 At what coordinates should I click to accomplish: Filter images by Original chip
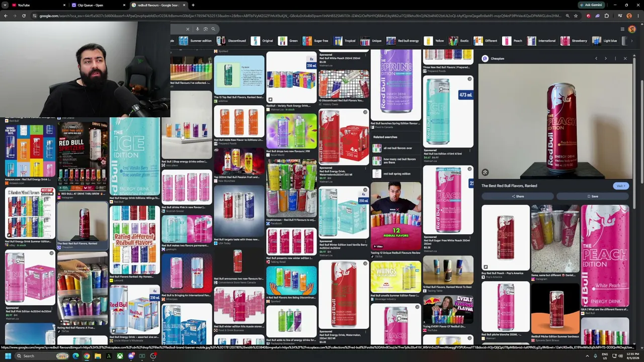point(263,41)
